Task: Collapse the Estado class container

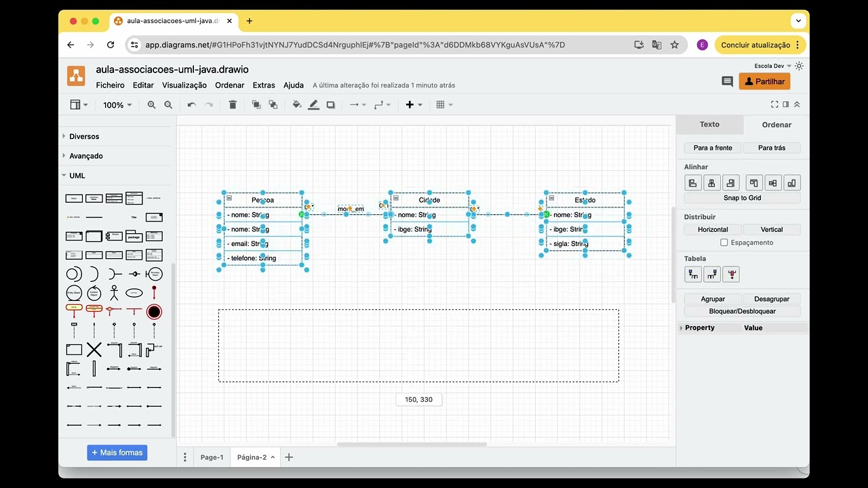Action: (x=551, y=198)
